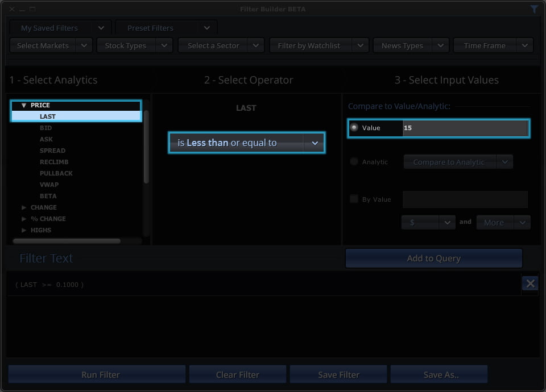
Task: Open the Preset Filters dropdown
Action: point(206,28)
